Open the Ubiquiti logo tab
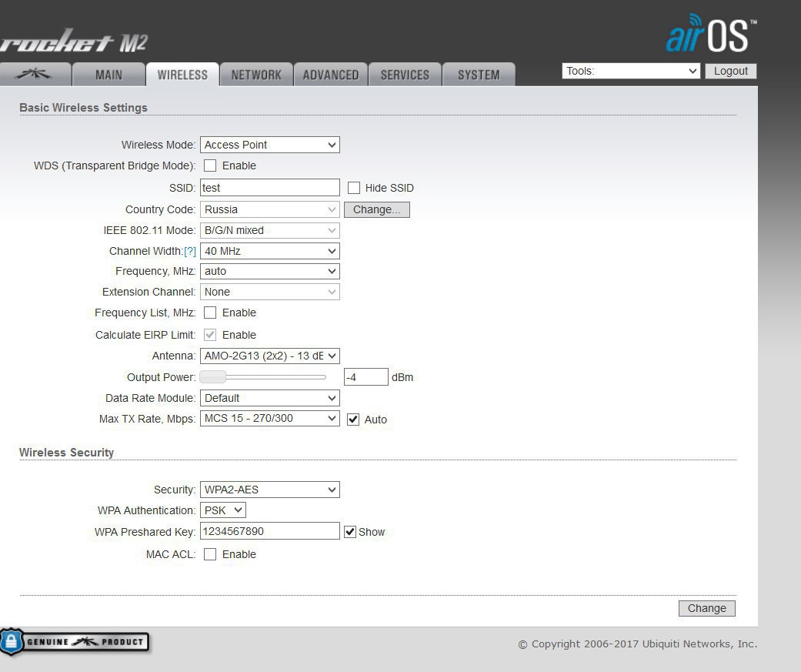Image resolution: width=801 pixels, height=672 pixels. pos(34,75)
